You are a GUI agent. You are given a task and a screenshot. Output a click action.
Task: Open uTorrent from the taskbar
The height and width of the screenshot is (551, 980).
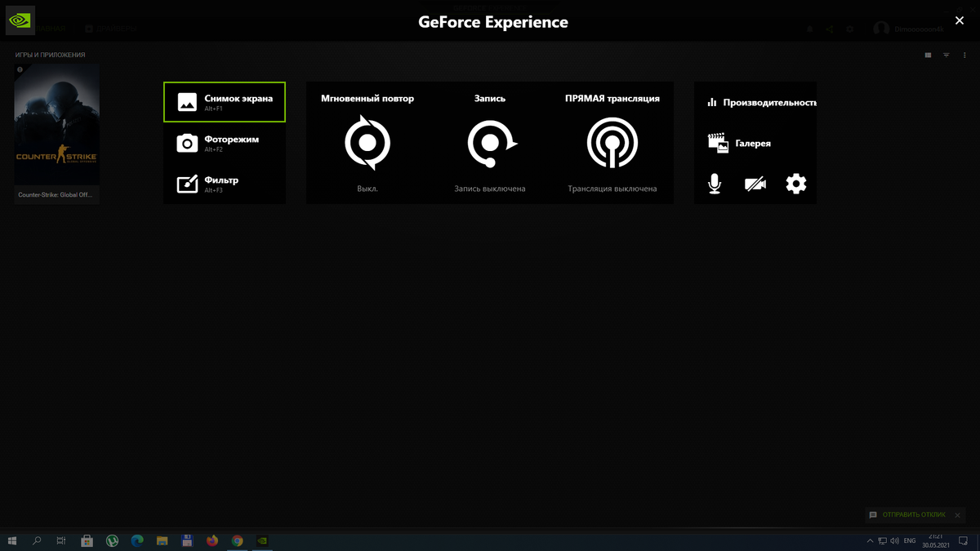coord(113,540)
